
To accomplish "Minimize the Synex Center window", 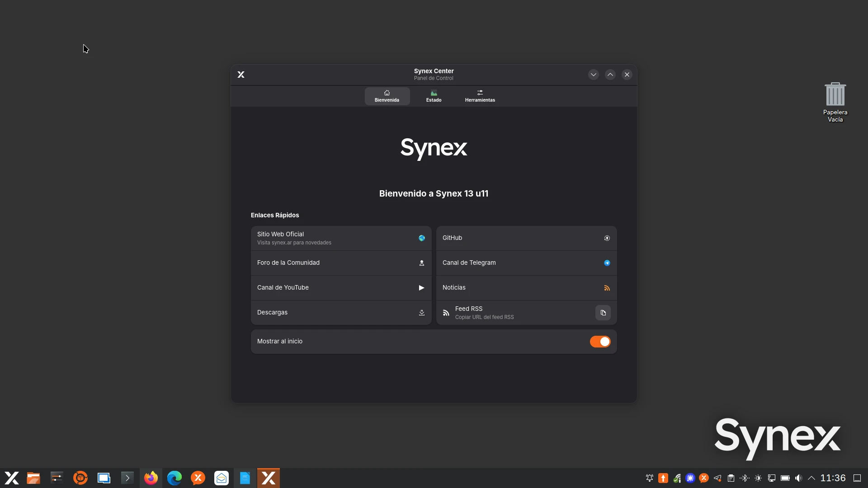I will [594, 75].
